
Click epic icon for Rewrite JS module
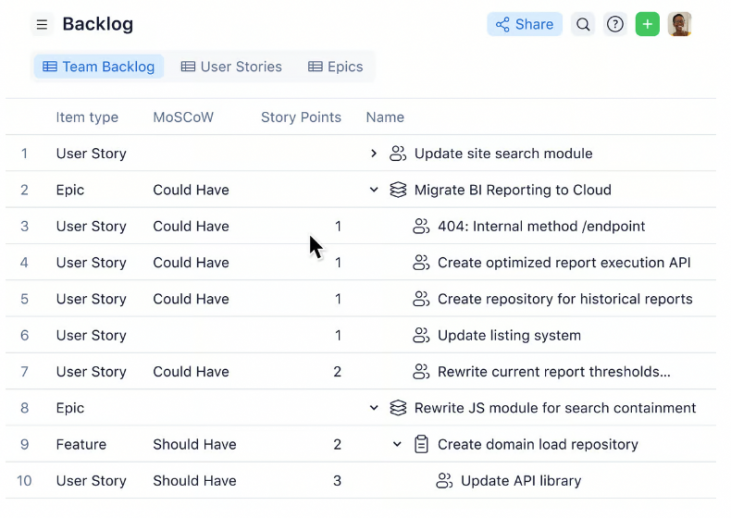tap(398, 408)
